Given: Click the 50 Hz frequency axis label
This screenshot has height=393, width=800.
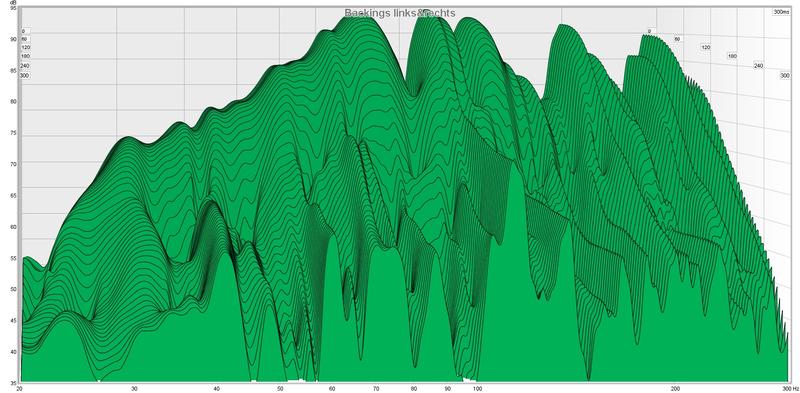Looking at the screenshot, I should pos(280,389).
